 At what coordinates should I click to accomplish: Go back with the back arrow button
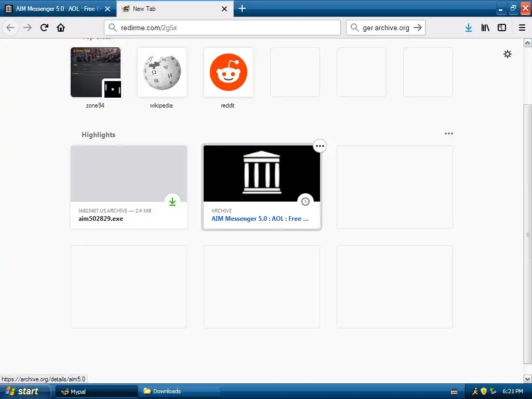(x=10, y=28)
